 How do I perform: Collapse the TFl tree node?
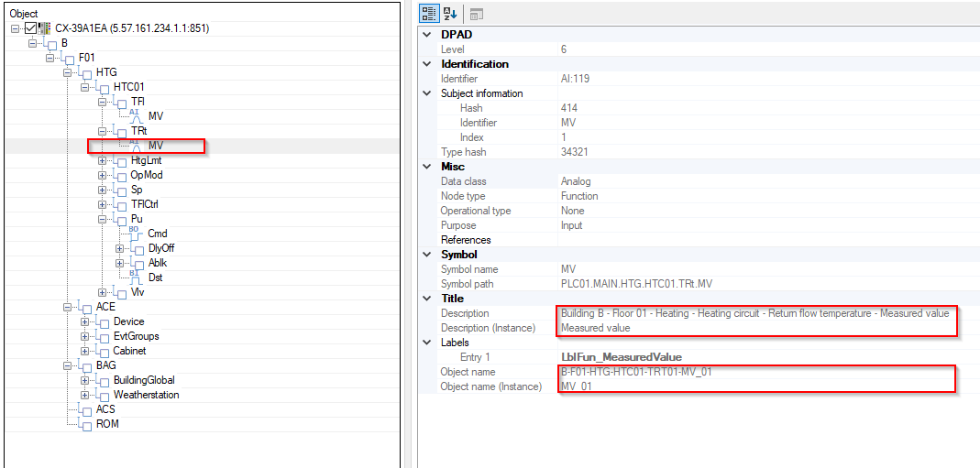(103, 102)
